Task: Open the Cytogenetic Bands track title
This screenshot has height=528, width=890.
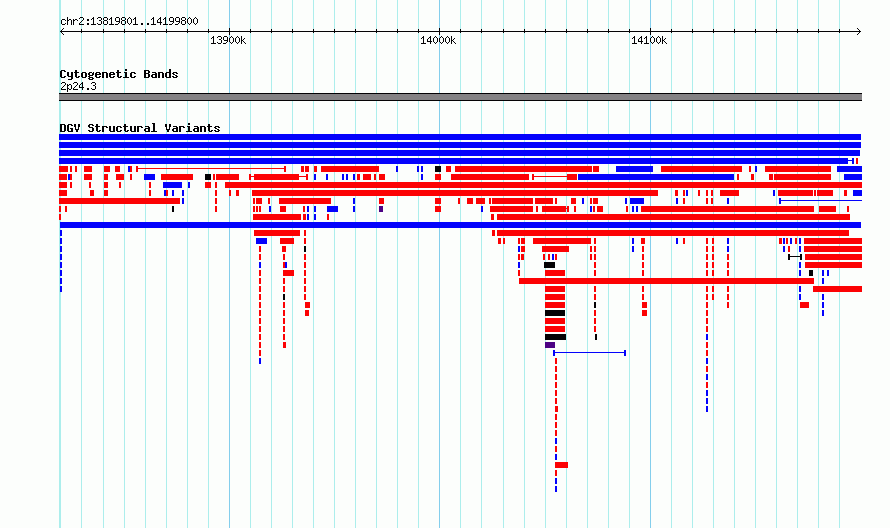Action: coord(119,74)
